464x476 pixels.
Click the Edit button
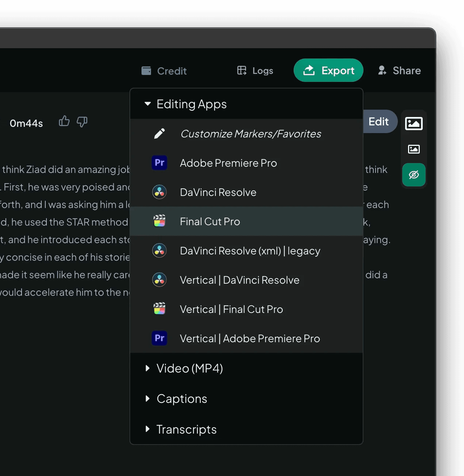[x=379, y=121]
